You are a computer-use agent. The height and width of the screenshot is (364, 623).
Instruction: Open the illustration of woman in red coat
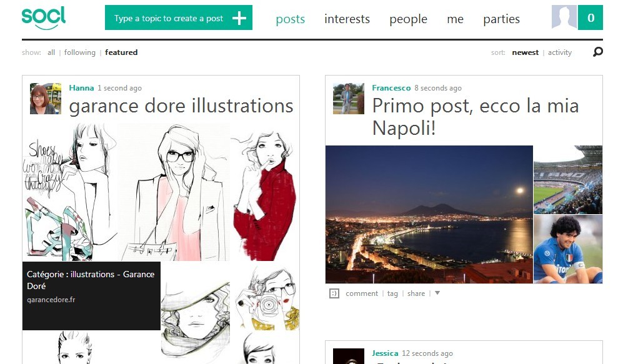point(264,192)
